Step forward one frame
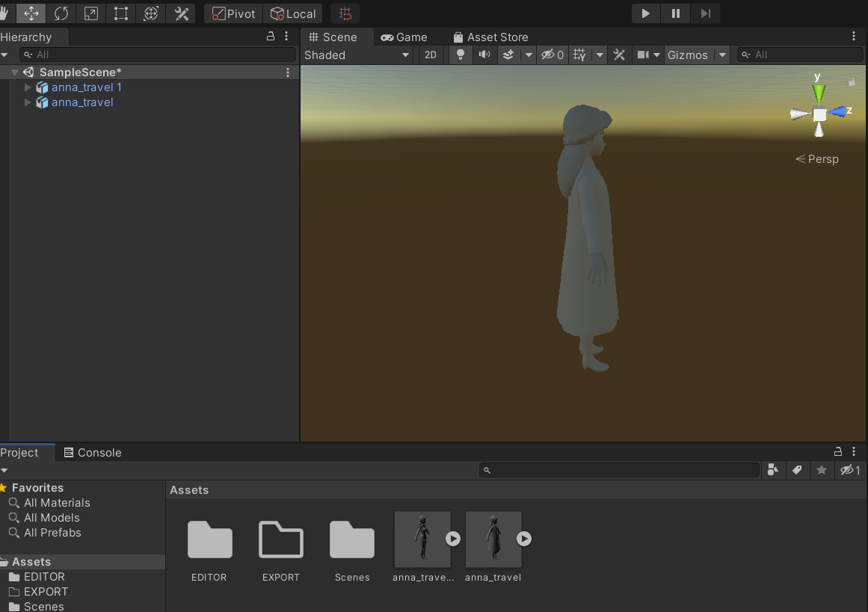 705,13
